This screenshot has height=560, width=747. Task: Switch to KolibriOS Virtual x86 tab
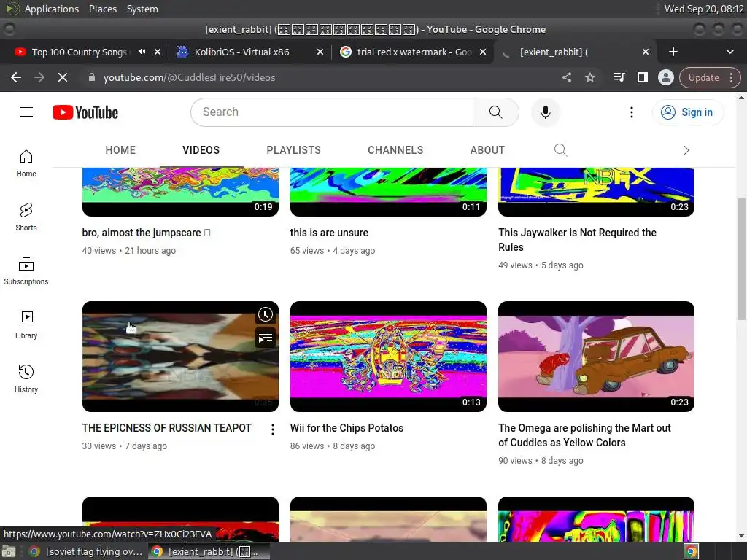coord(241,52)
